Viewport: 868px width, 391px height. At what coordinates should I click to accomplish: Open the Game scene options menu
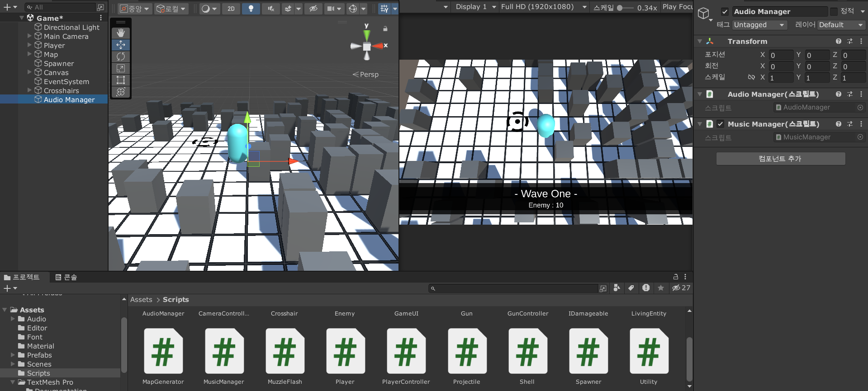(101, 18)
